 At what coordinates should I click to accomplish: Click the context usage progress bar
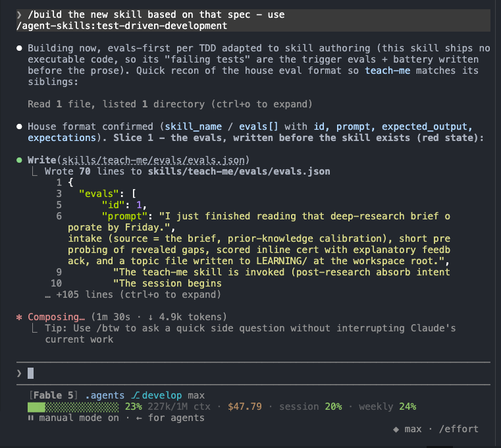[73, 407]
